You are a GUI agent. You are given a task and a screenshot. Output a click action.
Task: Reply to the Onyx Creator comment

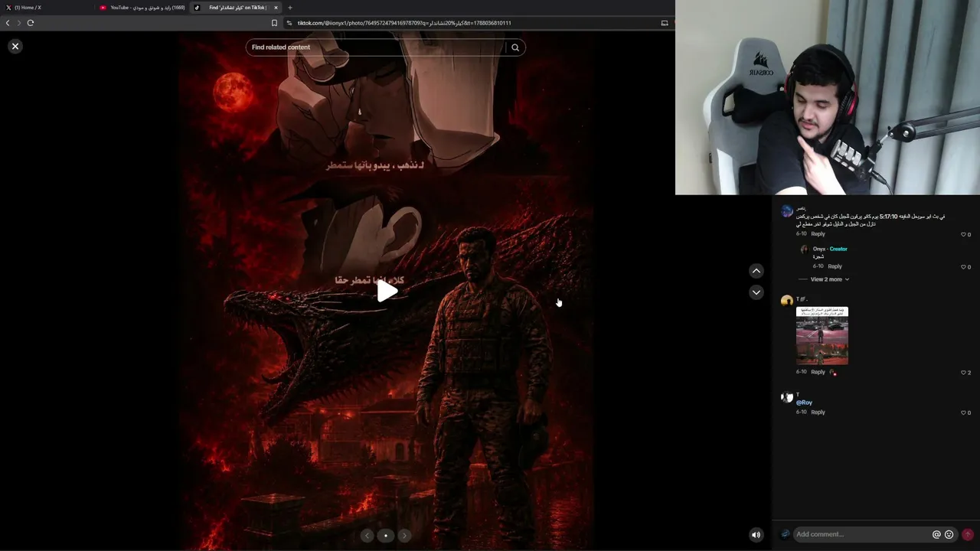pyautogui.click(x=835, y=266)
